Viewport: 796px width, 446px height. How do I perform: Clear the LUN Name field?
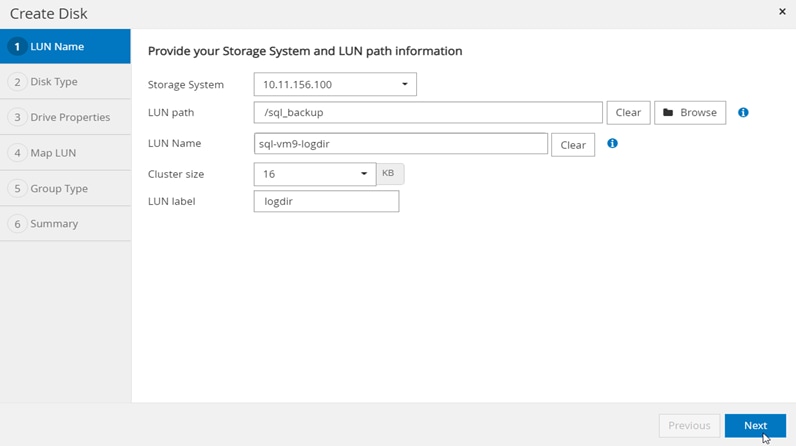(x=573, y=145)
